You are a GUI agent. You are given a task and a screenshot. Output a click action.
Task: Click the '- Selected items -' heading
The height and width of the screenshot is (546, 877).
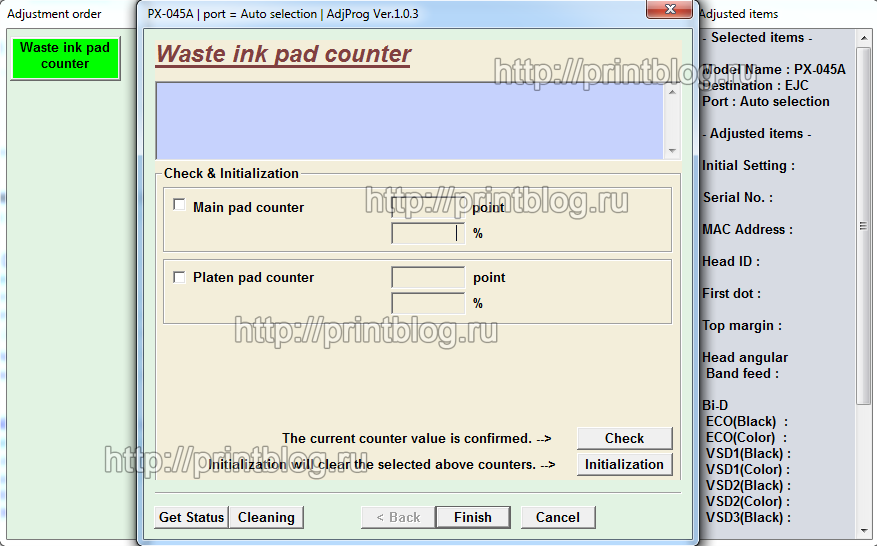757,37
